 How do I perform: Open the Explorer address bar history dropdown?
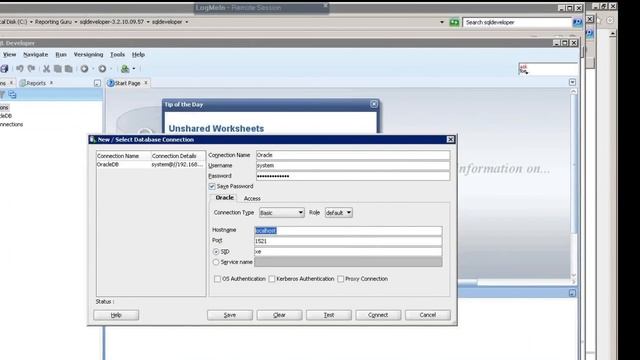[442, 22]
